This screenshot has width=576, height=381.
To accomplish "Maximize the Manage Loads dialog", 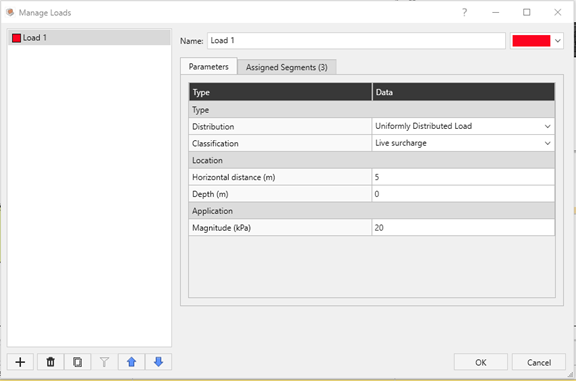I will point(526,12).
